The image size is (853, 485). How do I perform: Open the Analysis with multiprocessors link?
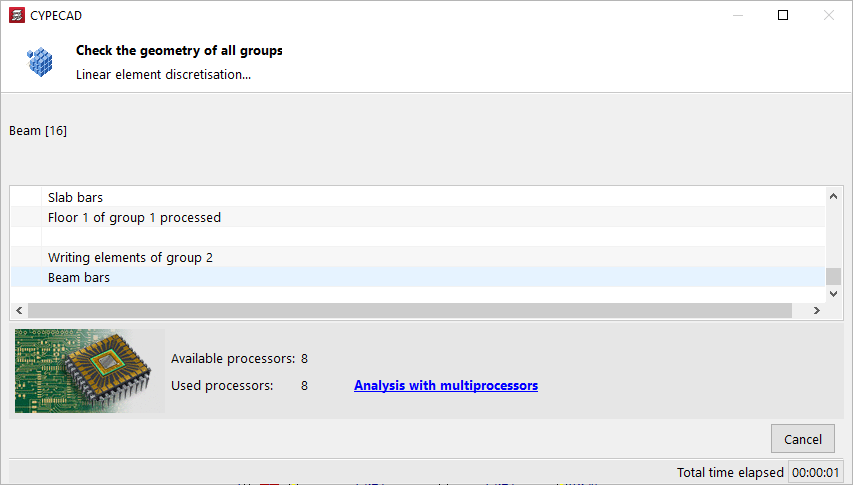pos(446,385)
